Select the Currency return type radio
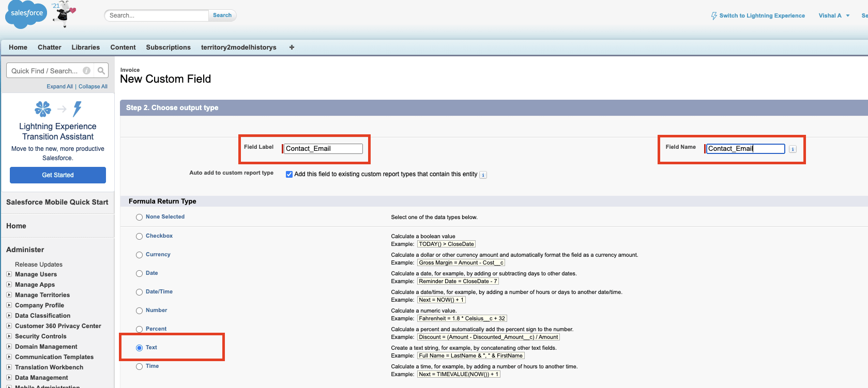The image size is (868, 388). pyautogui.click(x=139, y=255)
